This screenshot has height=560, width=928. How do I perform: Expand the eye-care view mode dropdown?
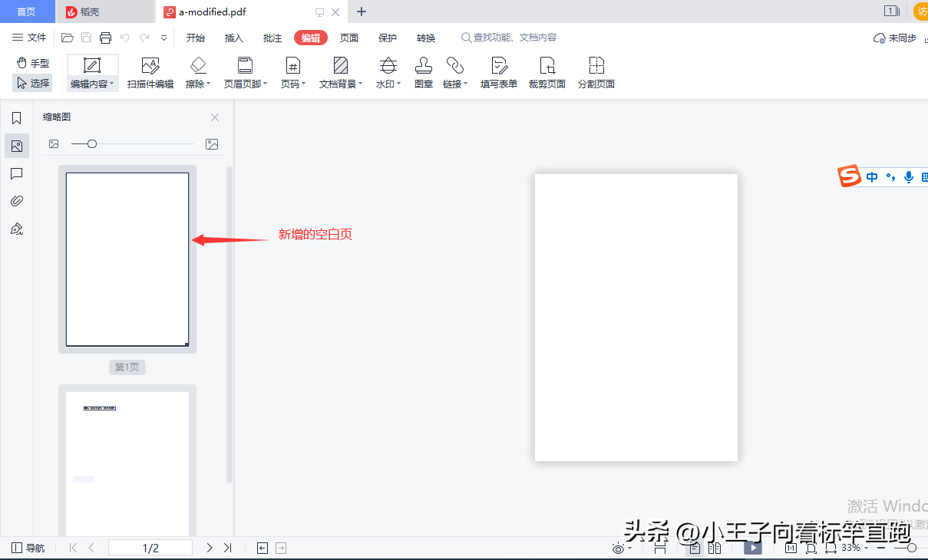tap(630, 548)
